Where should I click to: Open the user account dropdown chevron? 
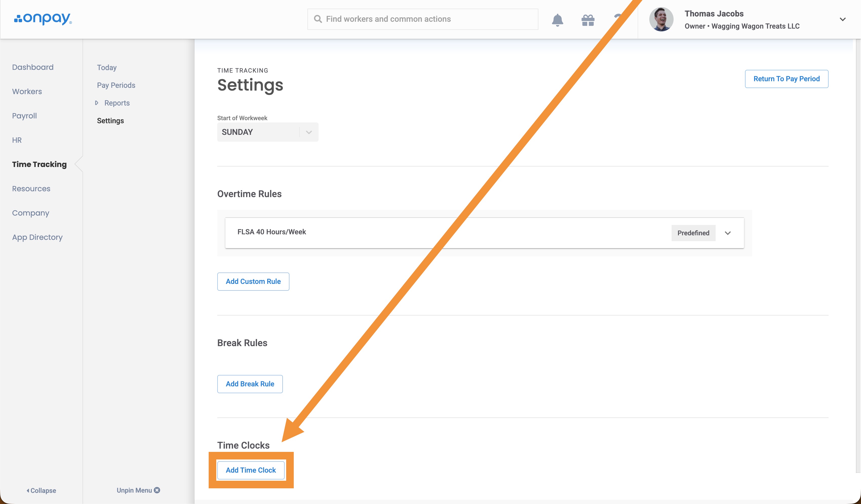tap(843, 19)
